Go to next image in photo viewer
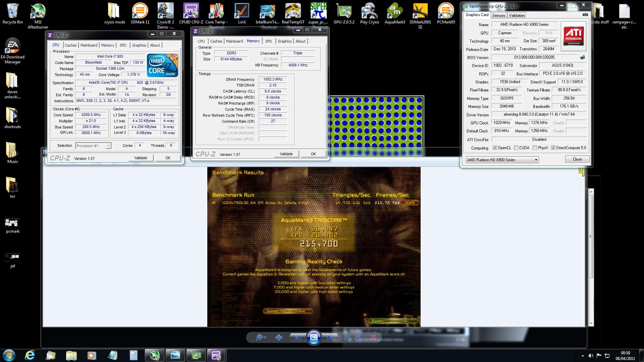 [x=330, y=337]
